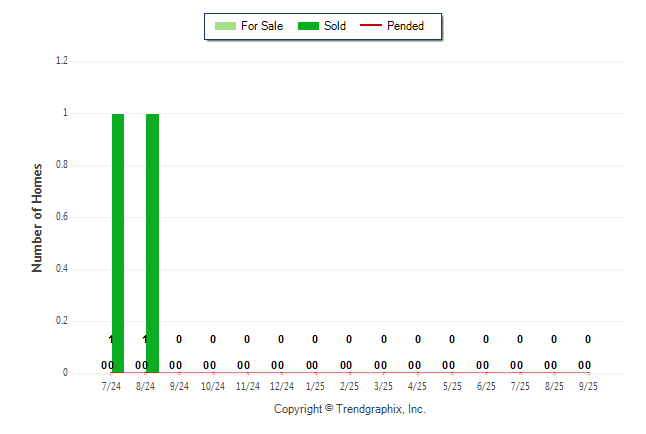This screenshot has height=434, width=646.
Task: Select the green Sold bar for 7/24
Action: [118, 240]
